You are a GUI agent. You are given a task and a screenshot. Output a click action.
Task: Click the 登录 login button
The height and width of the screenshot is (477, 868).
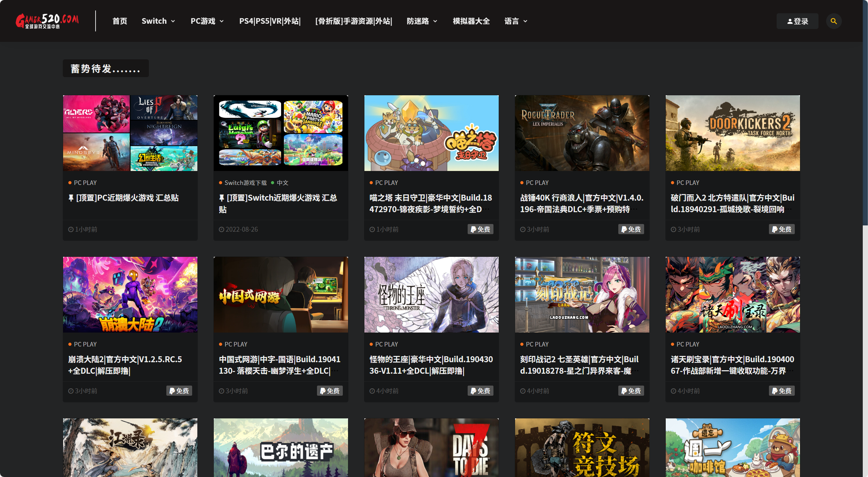(x=797, y=21)
